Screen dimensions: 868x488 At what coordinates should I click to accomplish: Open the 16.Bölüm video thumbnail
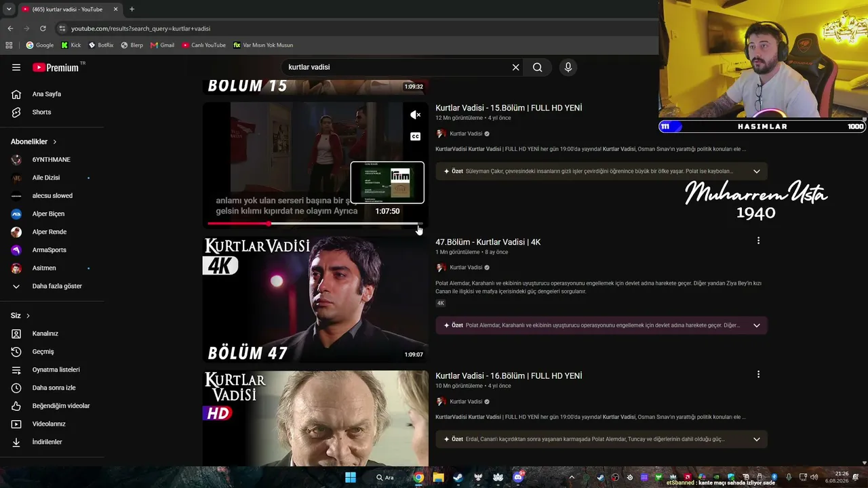[315, 418]
